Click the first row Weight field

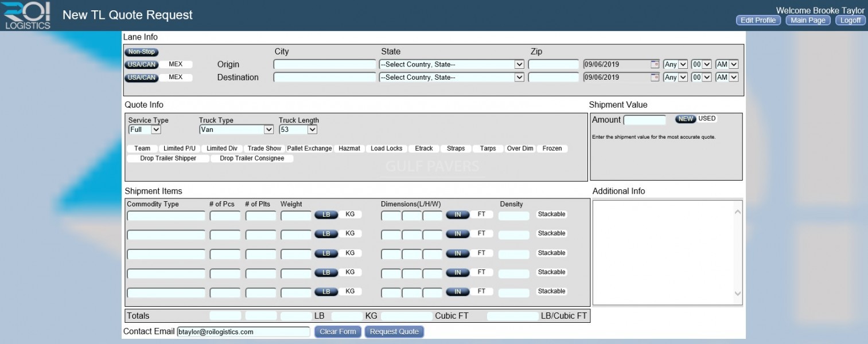point(296,216)
